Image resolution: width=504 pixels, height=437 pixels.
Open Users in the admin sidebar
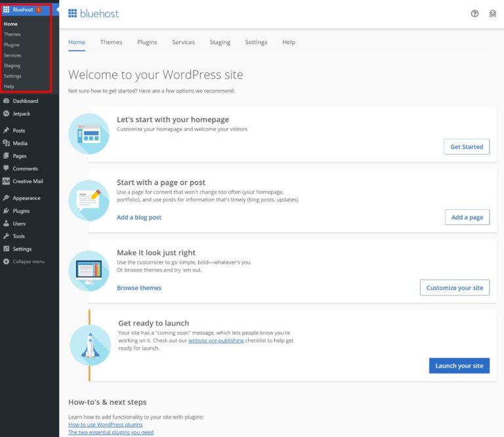pyautogui.click(x=19, y=223)
